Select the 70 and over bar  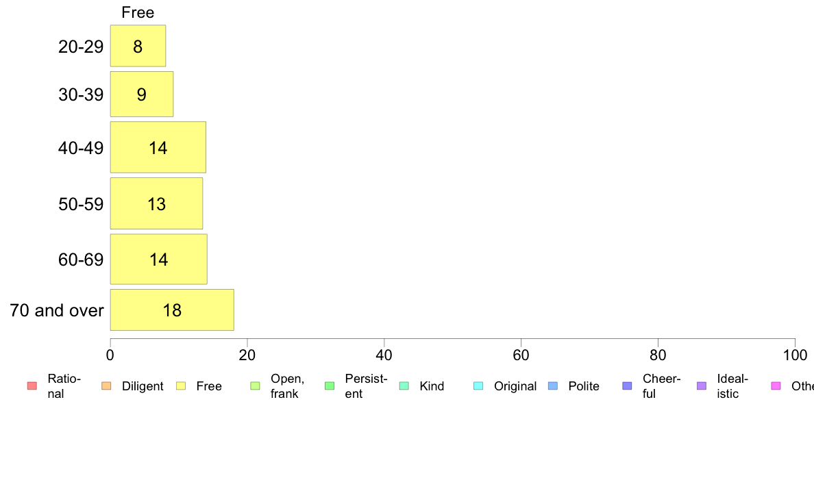tap(172, 310)
